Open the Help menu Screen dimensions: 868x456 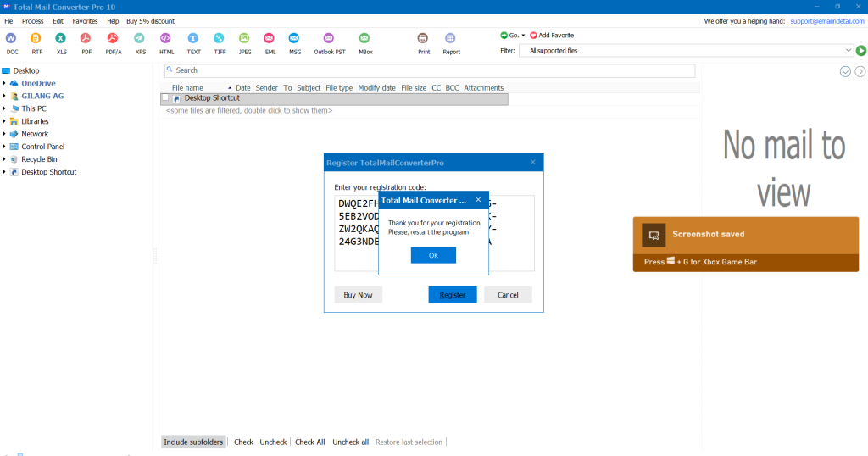coord(113,21)
